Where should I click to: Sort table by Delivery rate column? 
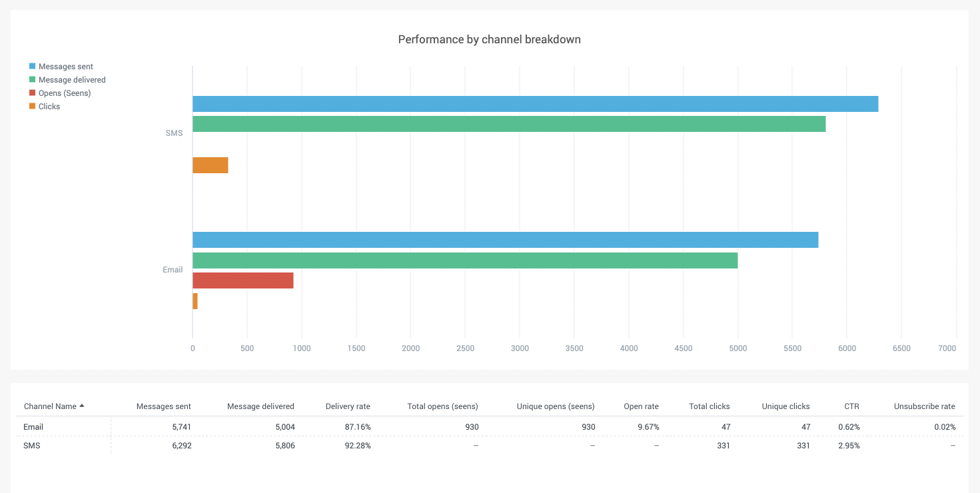click(x=348, y=406)
